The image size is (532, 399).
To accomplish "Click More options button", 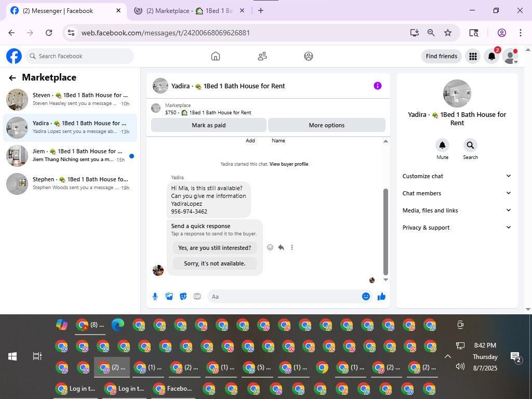I will click(x=327, y=125).
